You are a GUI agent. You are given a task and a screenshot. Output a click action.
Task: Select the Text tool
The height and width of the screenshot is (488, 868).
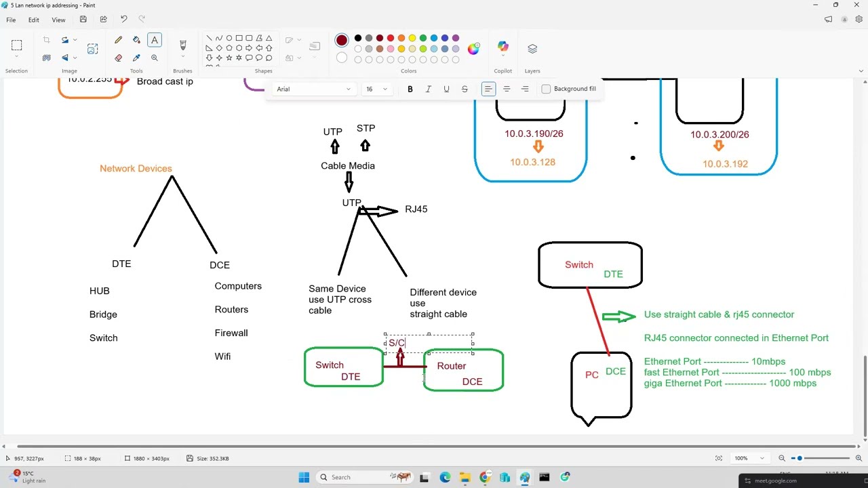point(155,41)
